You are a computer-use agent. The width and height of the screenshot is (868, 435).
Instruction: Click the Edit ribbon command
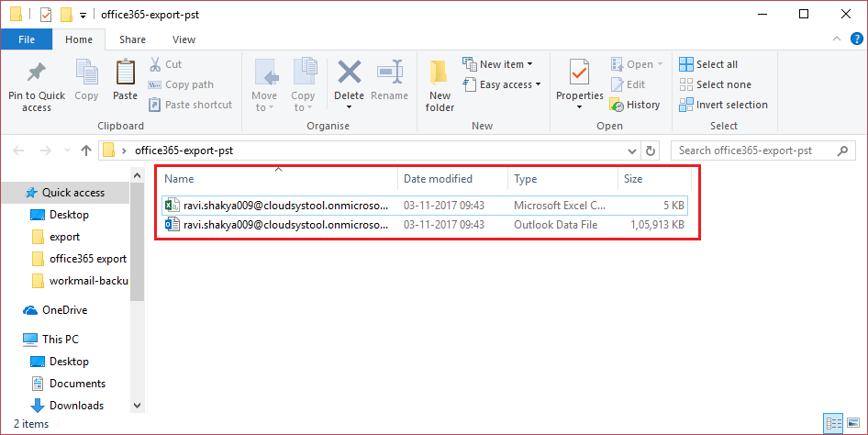[x=629, y=84]
